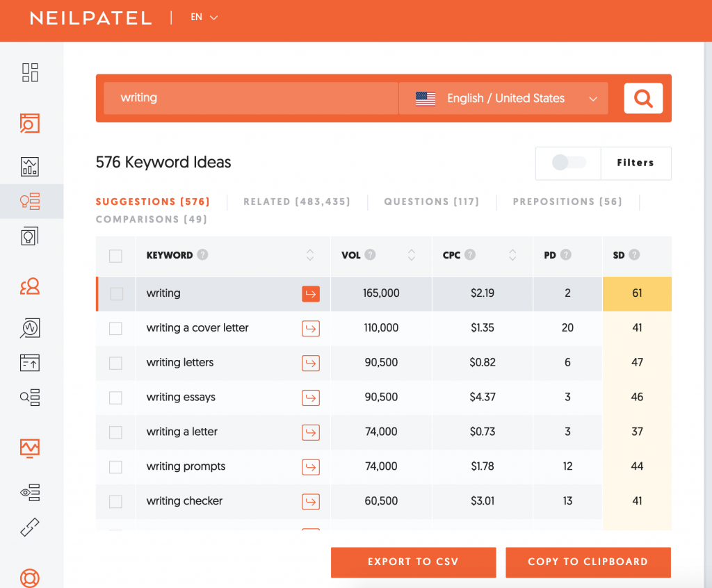Expand the EN language selector
Screen dimensions: 712x588
tap(204, 17)
